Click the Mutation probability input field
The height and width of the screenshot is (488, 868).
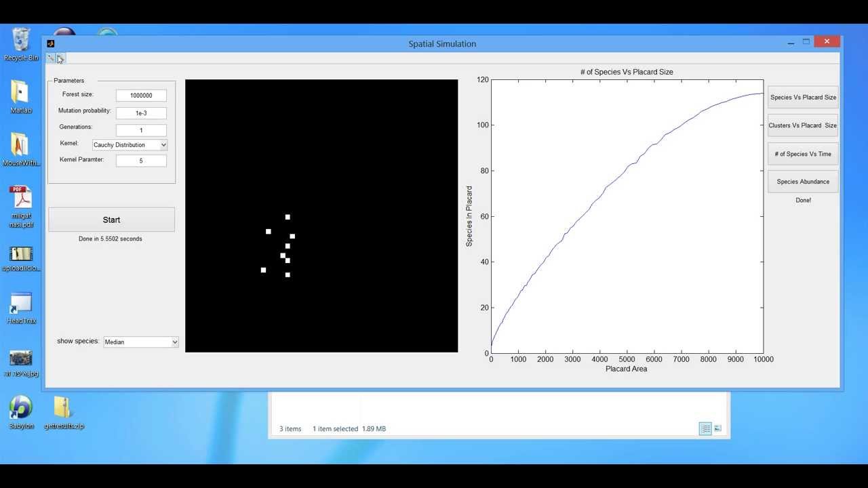141,113
